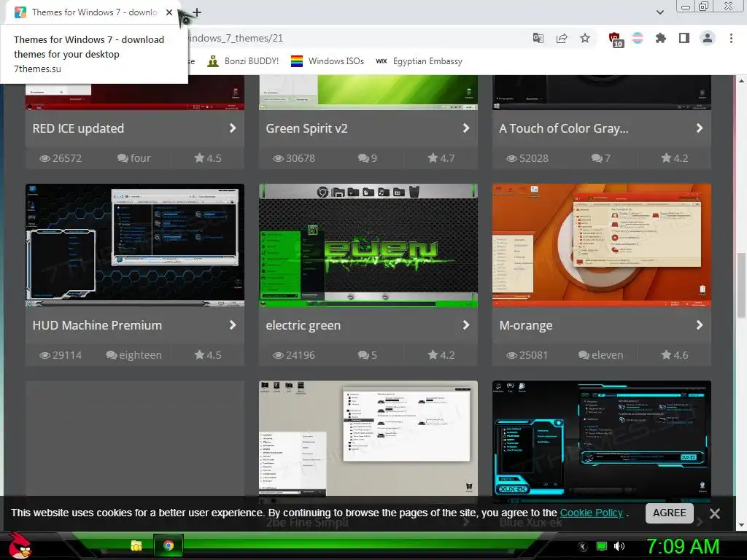The width and height of the screenshot is (747, 560).
Task: Open the M-orange theme thumbnail
Action: [x=602, y=245]
